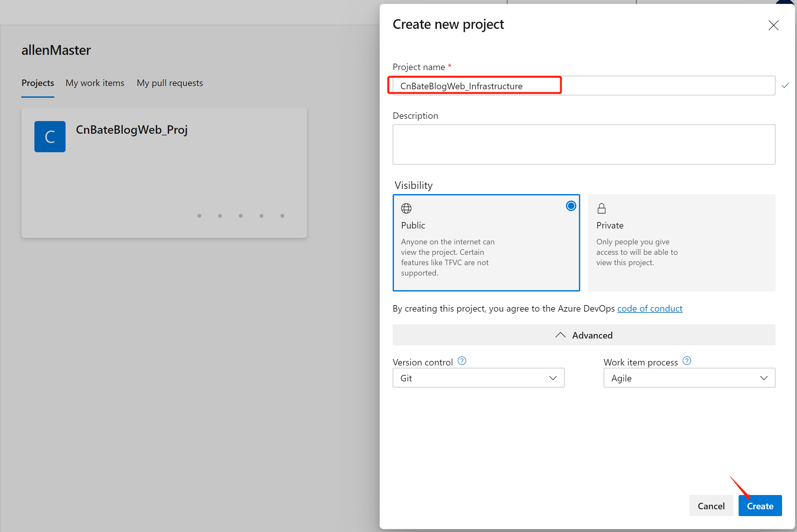Open the code of conduct link
797x532 pixels.
649,308
